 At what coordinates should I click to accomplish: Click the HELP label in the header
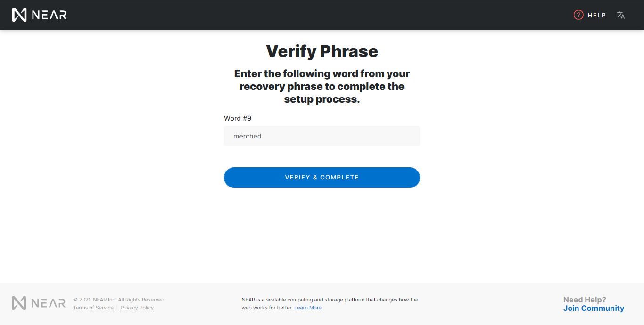tap(597, 15)
